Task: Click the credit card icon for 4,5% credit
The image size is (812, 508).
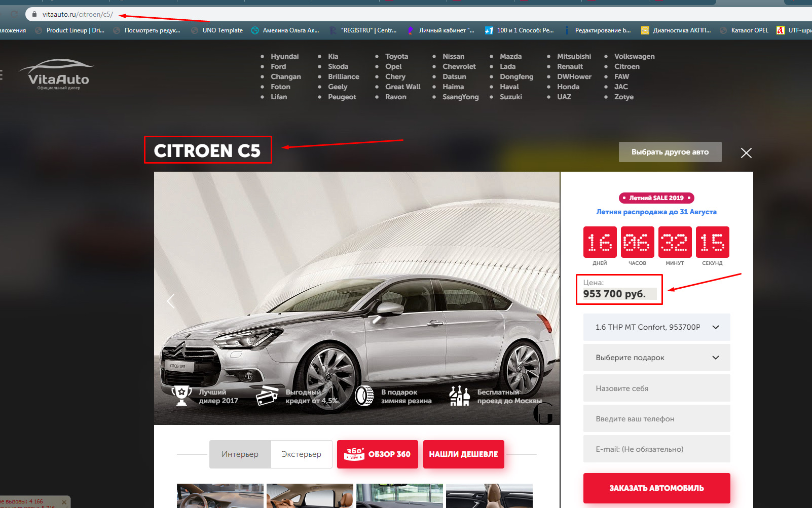Action: 267,396
